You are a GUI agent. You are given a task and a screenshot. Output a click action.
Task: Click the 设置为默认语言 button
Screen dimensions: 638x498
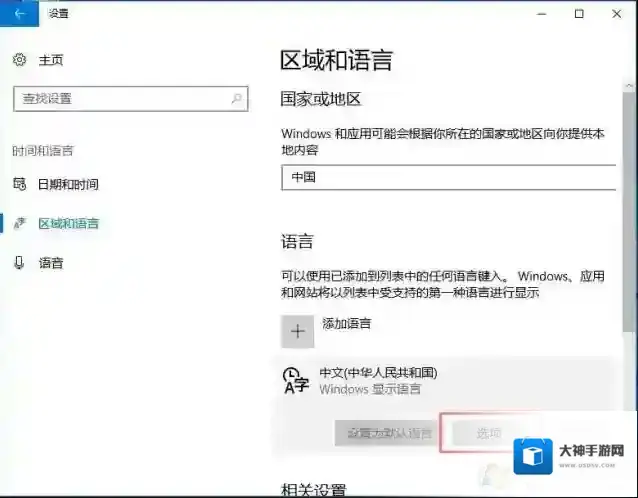(x=386, y=433)
